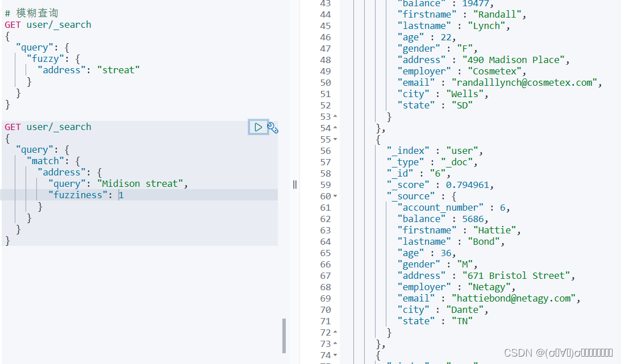Click the hattiebond@netagy.com email value
621x364 pixels.
point(514,298)
